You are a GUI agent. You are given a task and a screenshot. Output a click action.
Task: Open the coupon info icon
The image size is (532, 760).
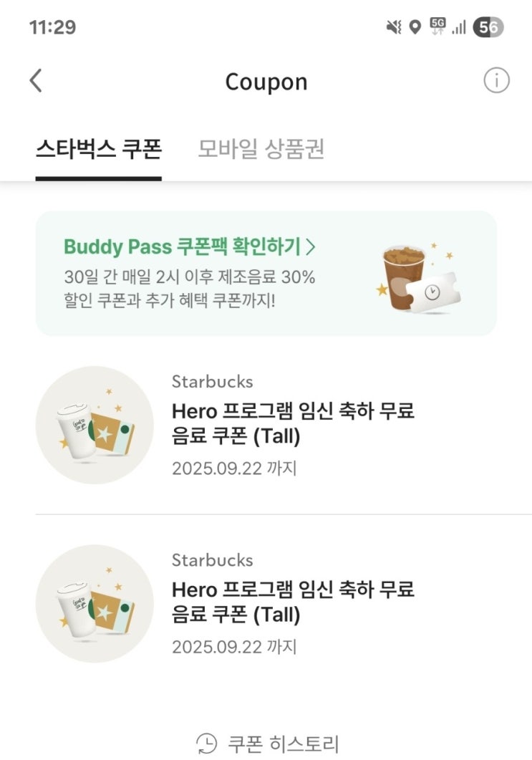496,81
